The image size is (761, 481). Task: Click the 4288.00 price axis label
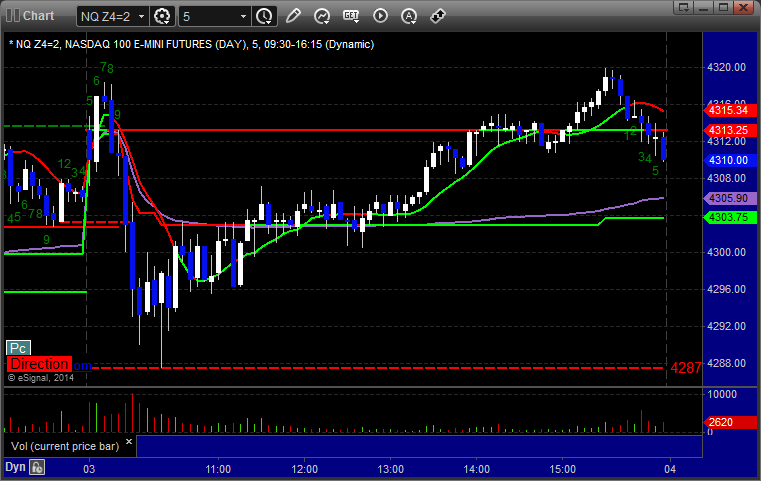[x=727, y=363]
